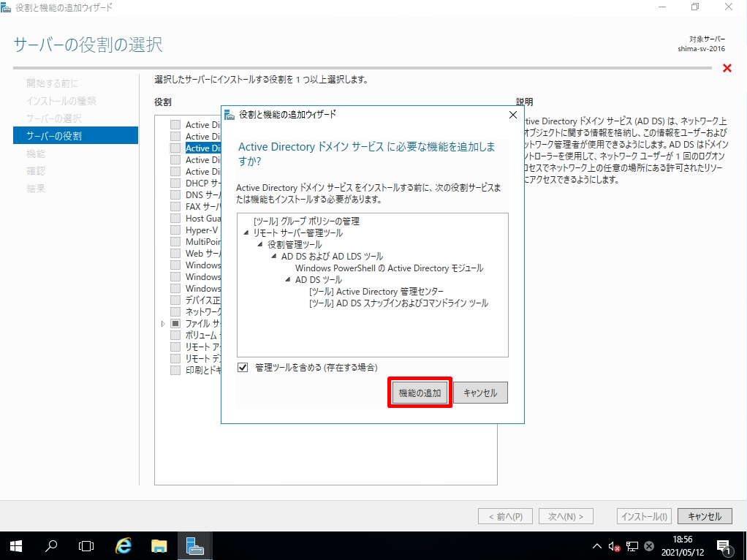Image resolution: width=747 pixels, height=560 pixels.
Task: Click the 次へ(N) > button
Action: pyautogui.click(x=566, y=517)
